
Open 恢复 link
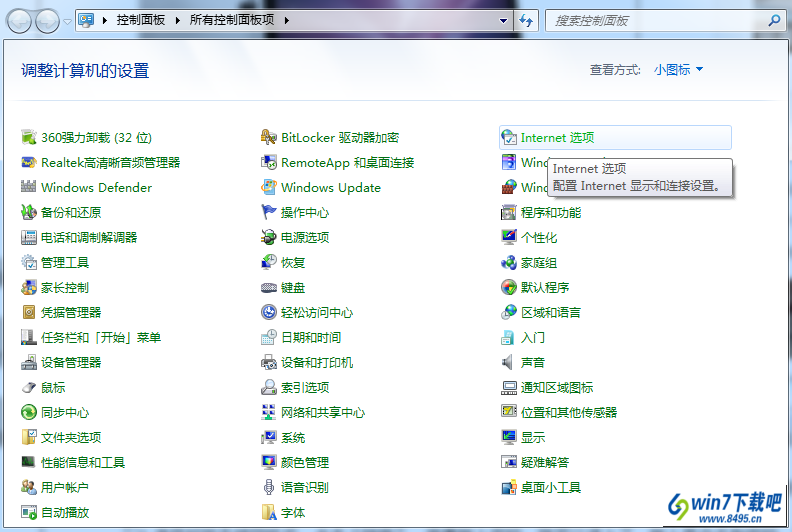[293, 262]
